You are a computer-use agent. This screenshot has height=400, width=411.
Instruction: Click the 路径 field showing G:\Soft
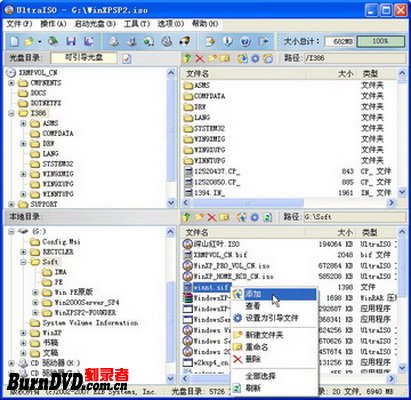pos(355,217)
